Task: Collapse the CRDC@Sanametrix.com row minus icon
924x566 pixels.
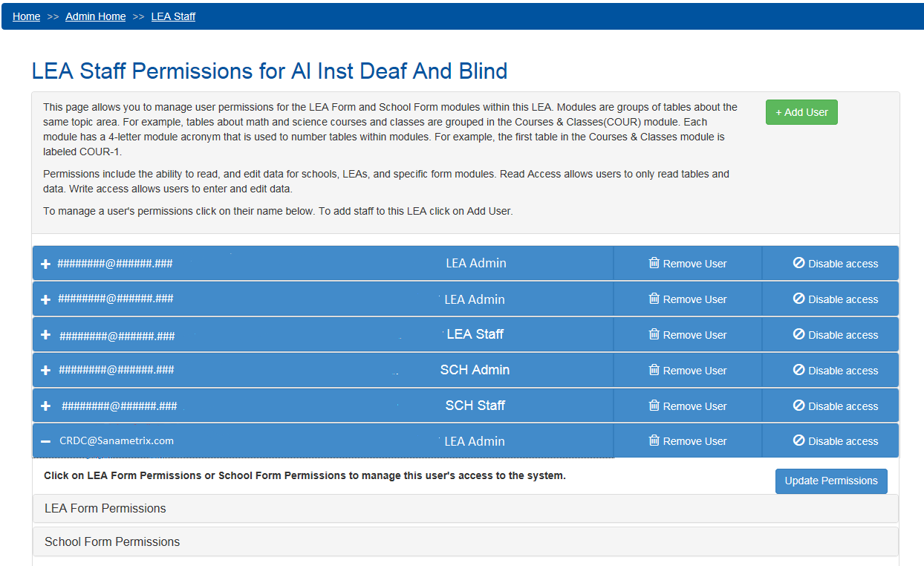Action: [x=46, y=441]
